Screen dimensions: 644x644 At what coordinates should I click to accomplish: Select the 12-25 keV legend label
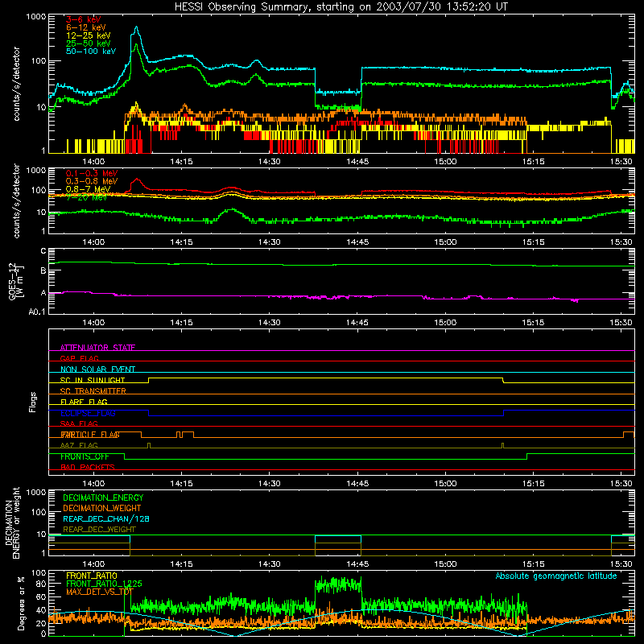coord(88,35)
